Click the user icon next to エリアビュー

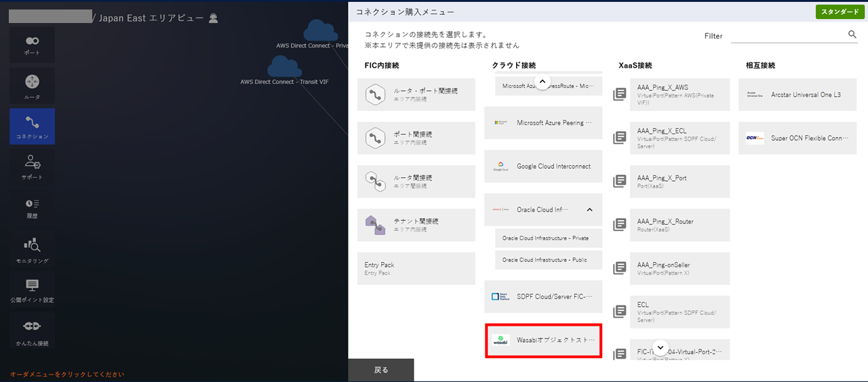coord(214,18)
